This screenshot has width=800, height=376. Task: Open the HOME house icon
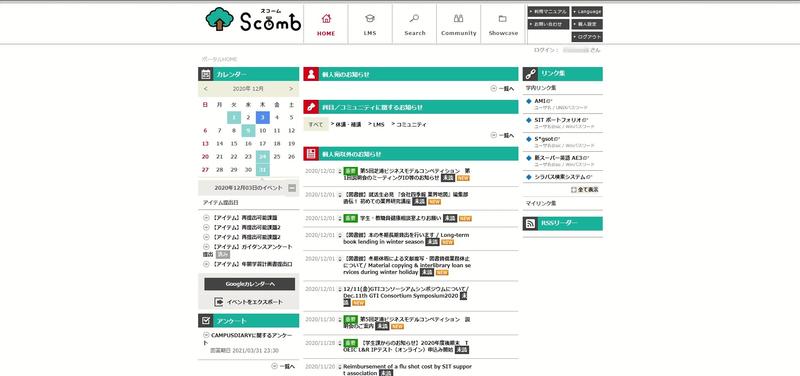pos(326,19)
